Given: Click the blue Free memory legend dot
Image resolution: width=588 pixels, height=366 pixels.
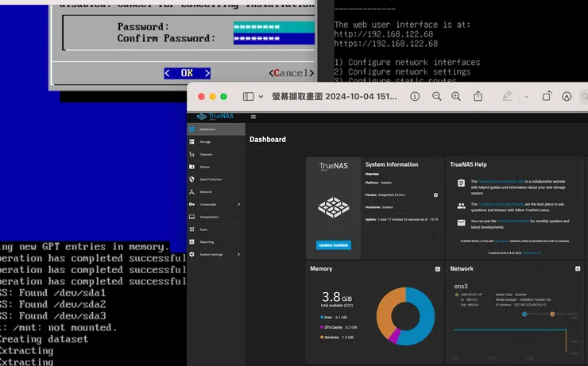Looking at the screenshot, I should point(322,318).
